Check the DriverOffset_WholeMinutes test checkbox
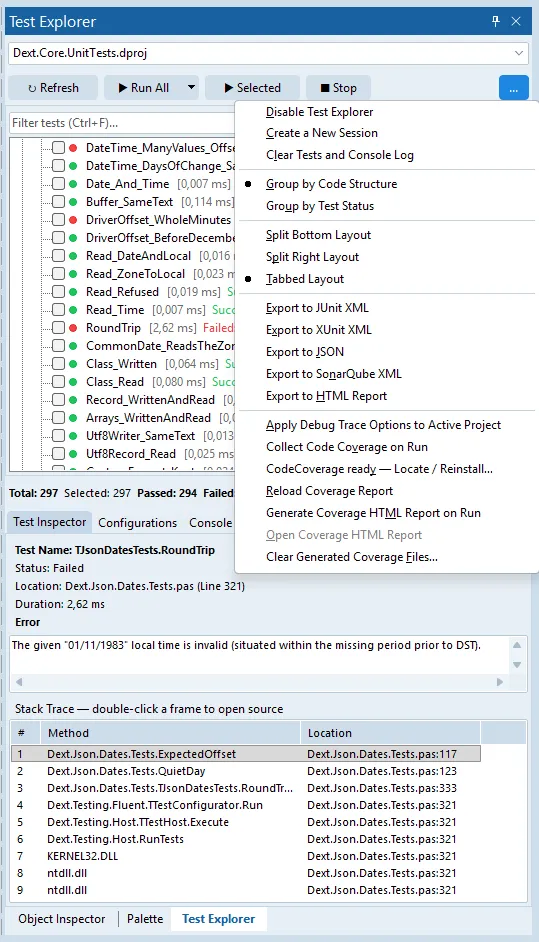Screen dimensions: 539x942 click(58, 220)
